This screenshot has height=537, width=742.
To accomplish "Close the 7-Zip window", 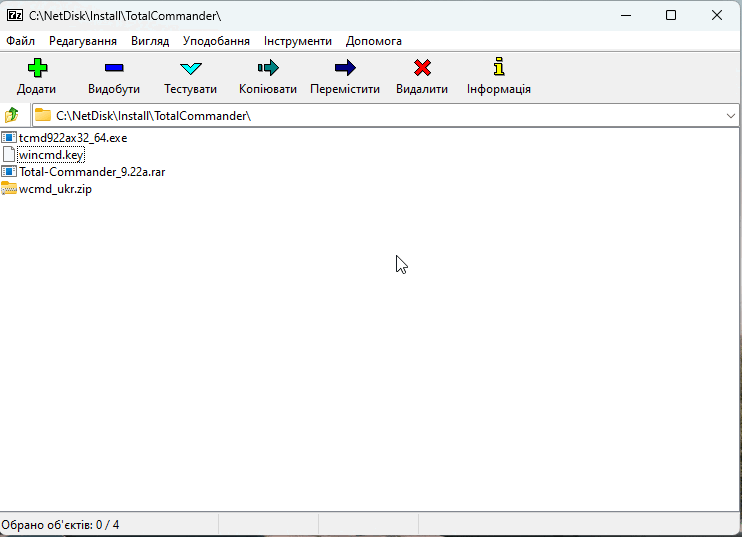I will (716, 15).
